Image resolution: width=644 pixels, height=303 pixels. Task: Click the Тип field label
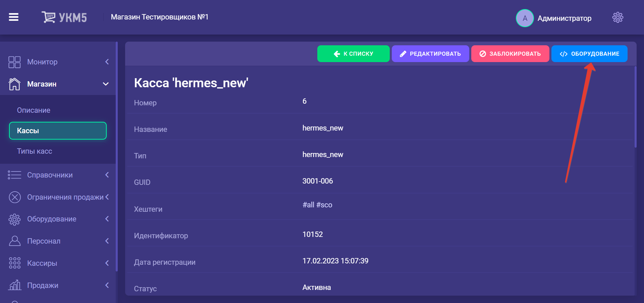140,156
